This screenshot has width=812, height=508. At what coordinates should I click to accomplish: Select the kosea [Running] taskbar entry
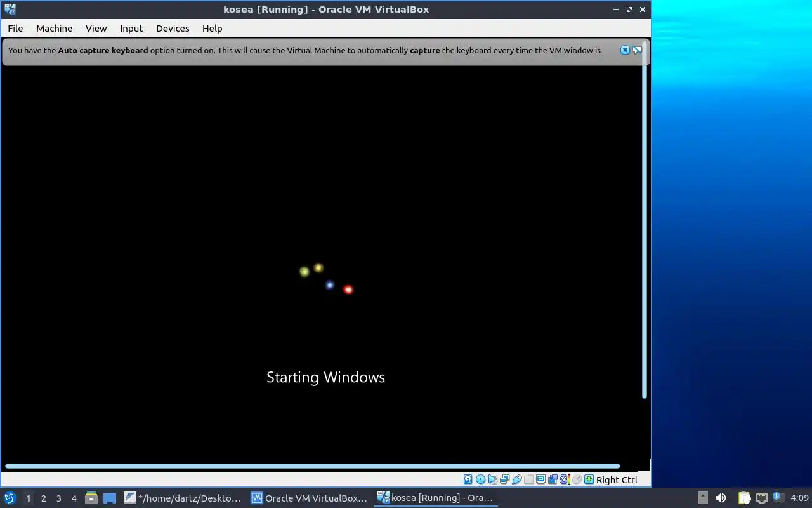pos(435,498)
